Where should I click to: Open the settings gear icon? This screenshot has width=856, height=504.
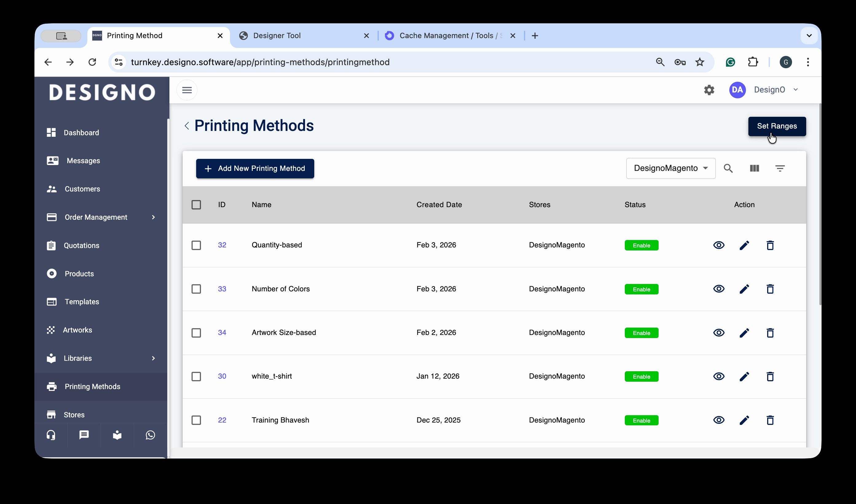[x=709, y=90]
